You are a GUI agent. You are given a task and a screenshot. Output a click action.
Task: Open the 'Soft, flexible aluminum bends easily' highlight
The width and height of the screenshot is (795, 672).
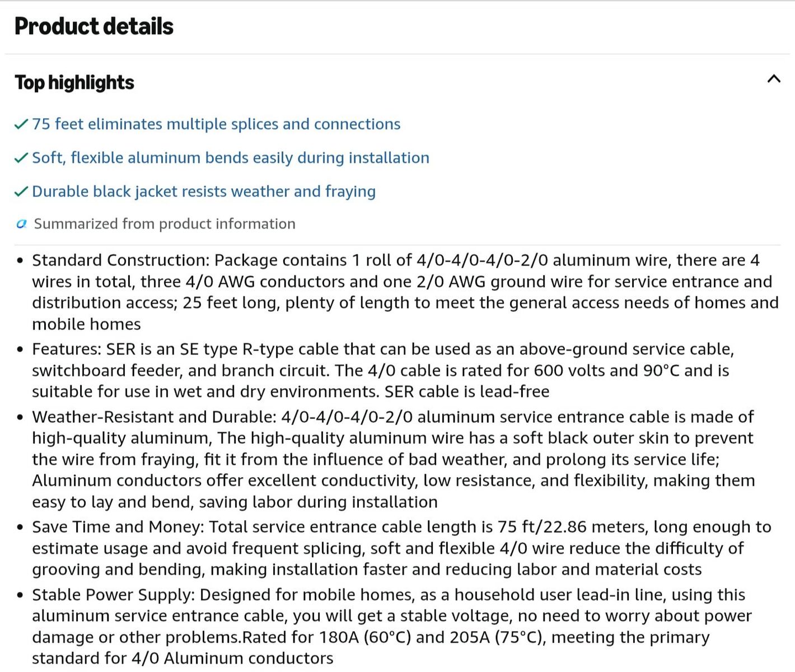pyautogui.click(x=231, y=157)
